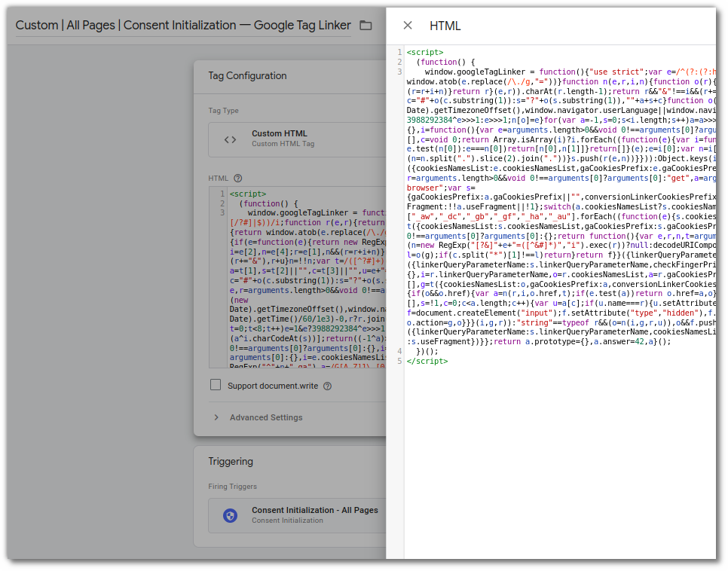The image size is (728, 571).
Task: Click the "(function() {" line in HTML panel
Action: click(x=445, y=63)
